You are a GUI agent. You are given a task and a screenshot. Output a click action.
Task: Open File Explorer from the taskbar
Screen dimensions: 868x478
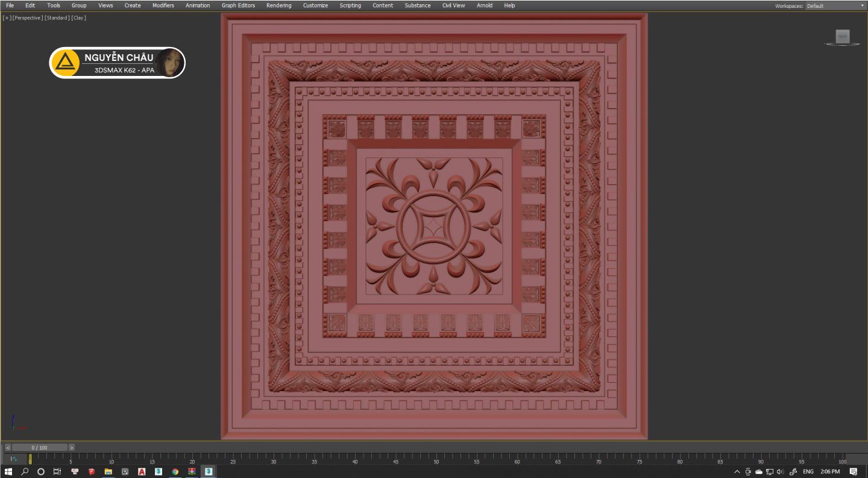click(108, 471)
